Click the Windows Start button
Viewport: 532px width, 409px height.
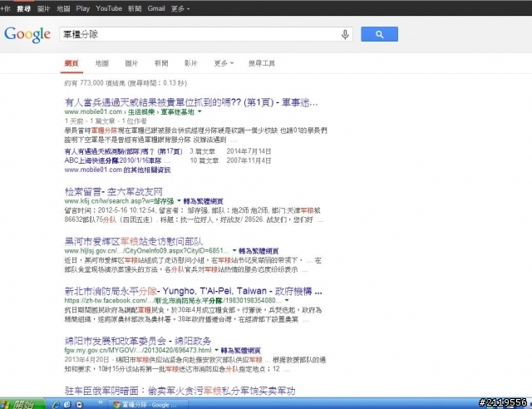coord(22,404)
